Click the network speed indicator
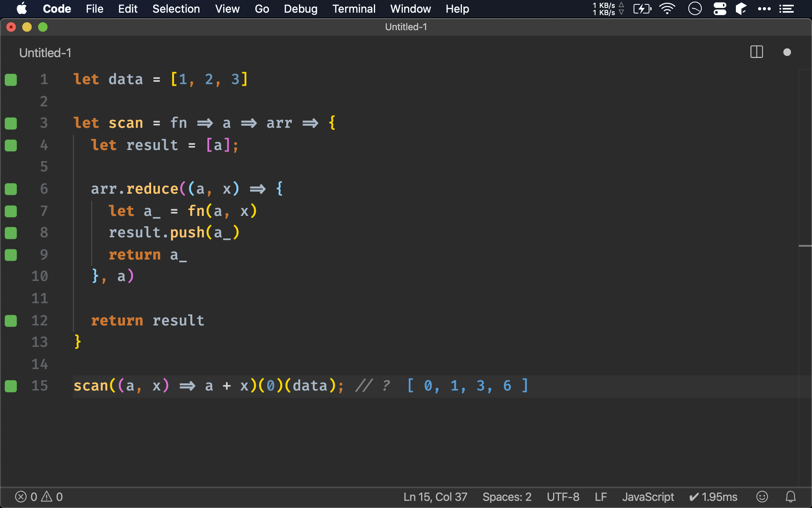The image size is (812, 508). [608, 9]
